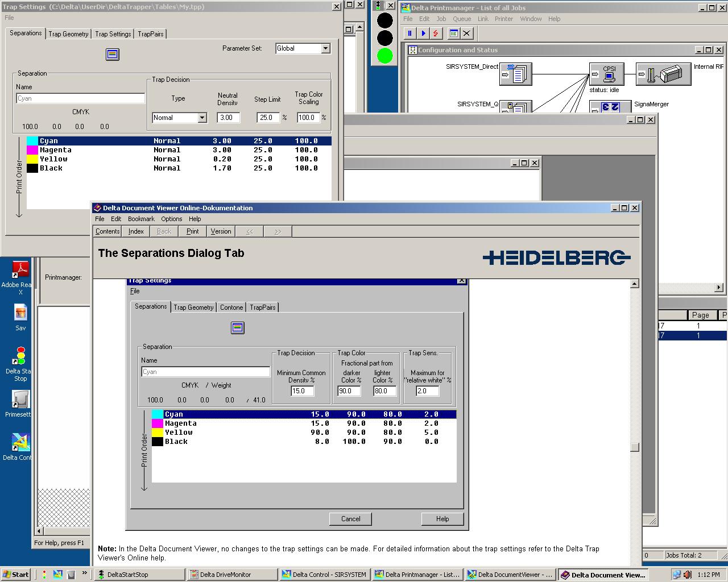Viewport: 728px width, 582px height.
Task: Click the blue Play arrow in Printmanager toolbar
Action: (423, 34)
